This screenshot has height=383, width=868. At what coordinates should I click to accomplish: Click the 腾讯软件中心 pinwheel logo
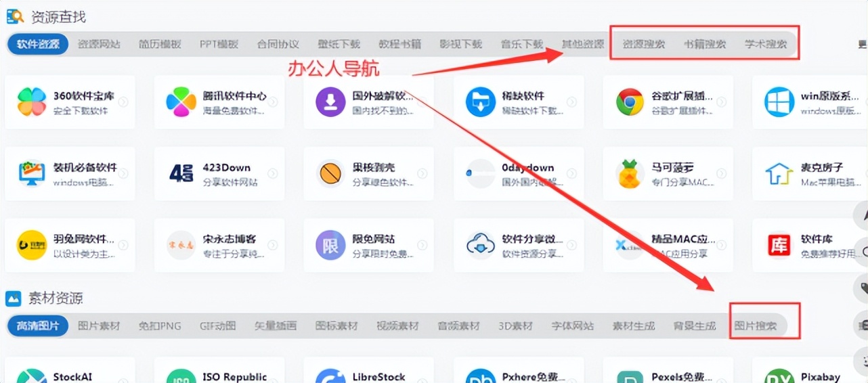point(181,102)
